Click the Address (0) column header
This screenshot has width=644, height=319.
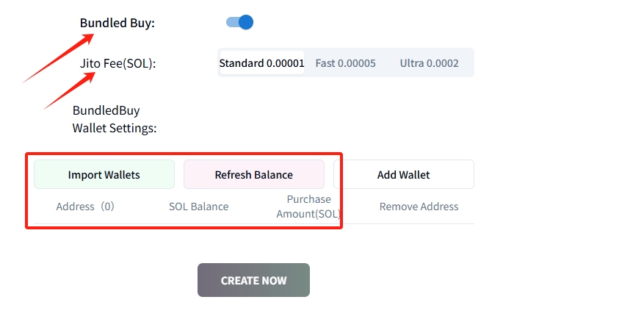(85, 207)
